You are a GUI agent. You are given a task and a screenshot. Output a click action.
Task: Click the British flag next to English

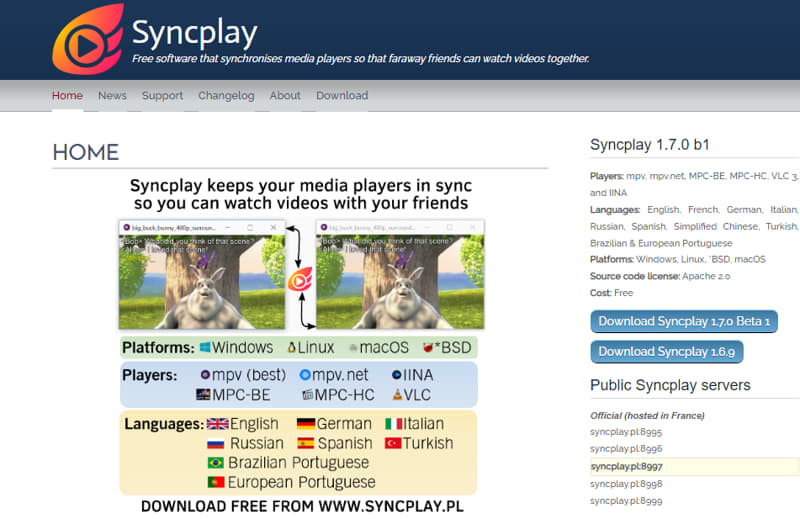click(217, 424)
